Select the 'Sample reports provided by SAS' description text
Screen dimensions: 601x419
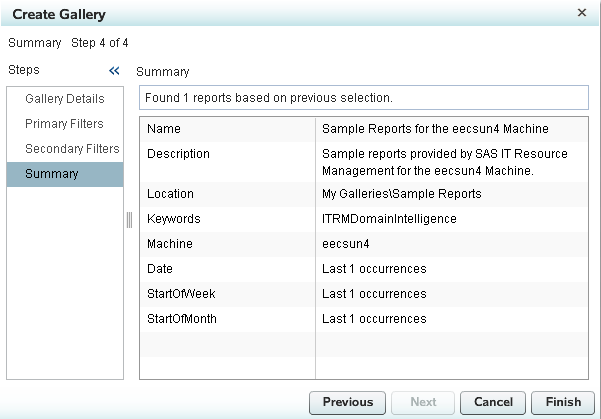pyautogui.click(x=445, y=162)
